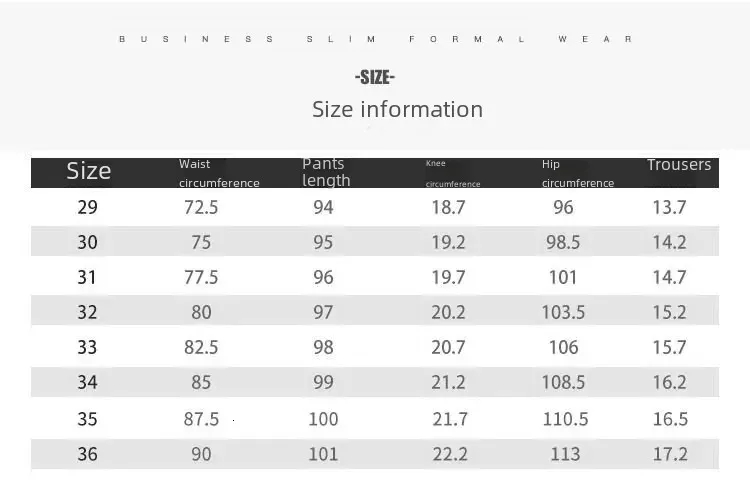Click the Size information heading
The height and width of the screenshot is (485, 750).
pos(397,109)
